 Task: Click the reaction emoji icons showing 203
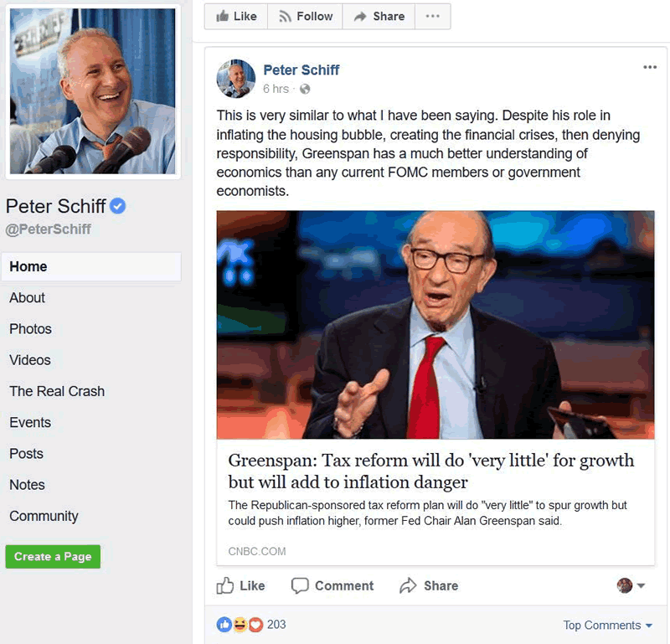(x=240, y=625)
